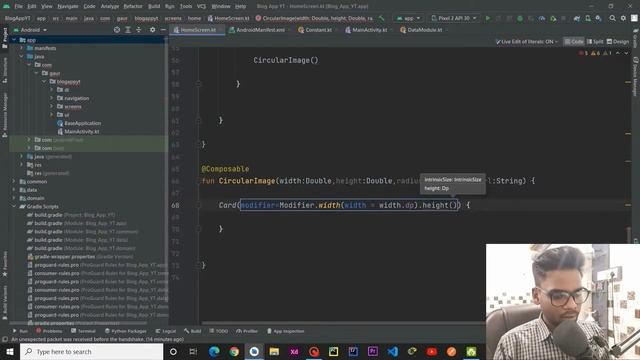The height and width of the screenshot is (360, 640).
Task: Collapse the app module tree node
Action: [x=14, y=40]
